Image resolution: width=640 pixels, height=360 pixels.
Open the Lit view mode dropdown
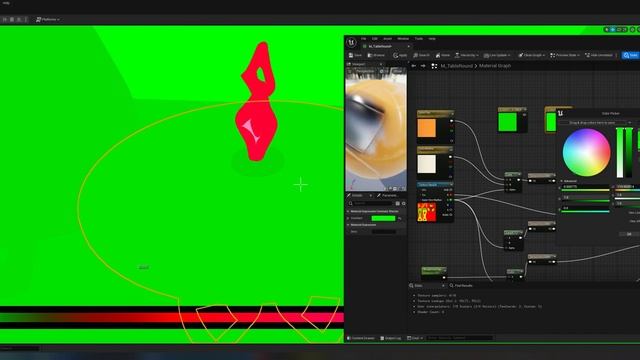384,71
